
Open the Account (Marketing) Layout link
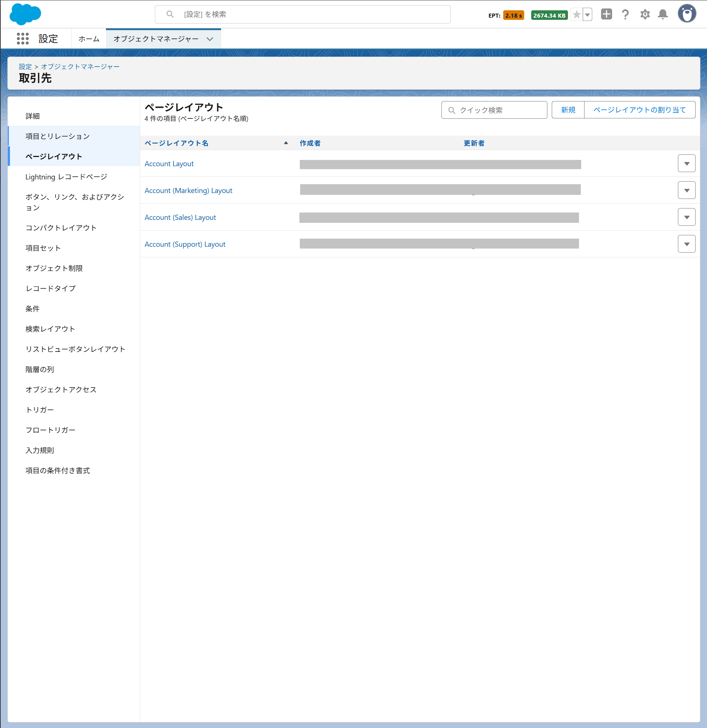coord(188,190)
